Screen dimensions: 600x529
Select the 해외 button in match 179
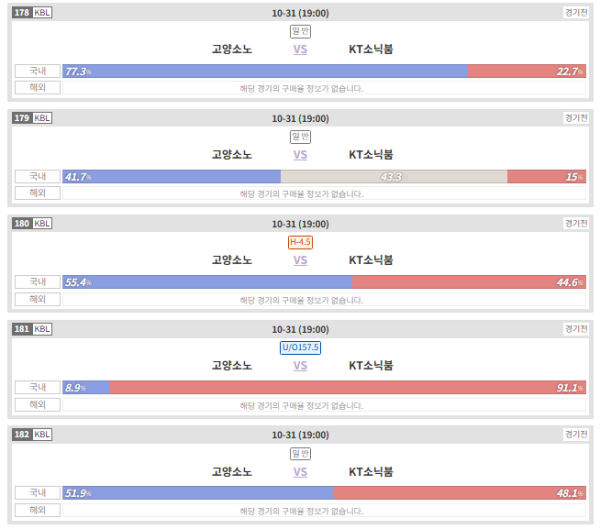pyautogui.click(x=38, y=193)
